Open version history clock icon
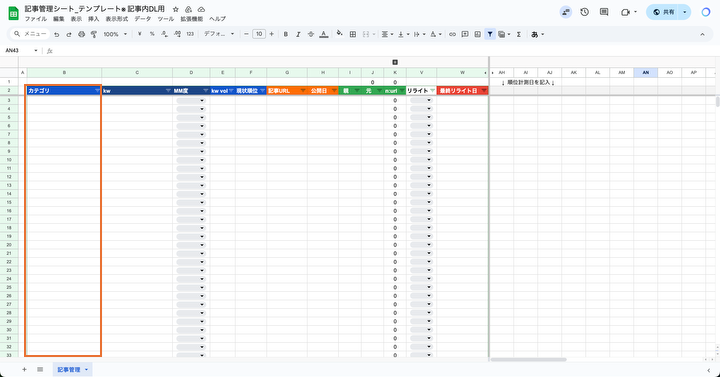 (585, 12)
